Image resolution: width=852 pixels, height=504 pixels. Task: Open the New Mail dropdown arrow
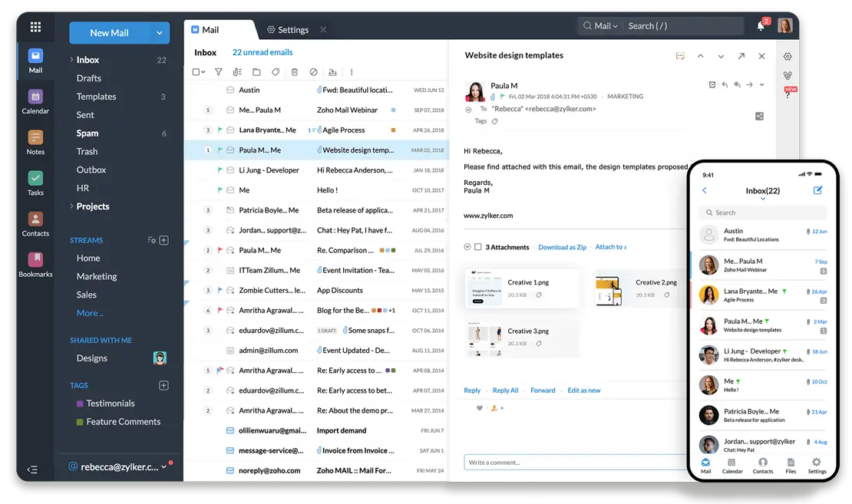(160, 33)
